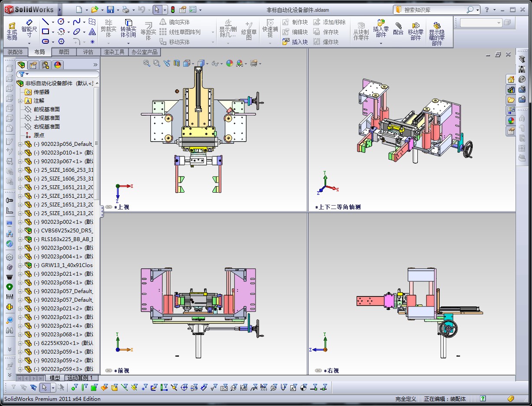Select the 前视基准面 plane in tree
This screenshot has width=532, height=406.
point(42,110)
